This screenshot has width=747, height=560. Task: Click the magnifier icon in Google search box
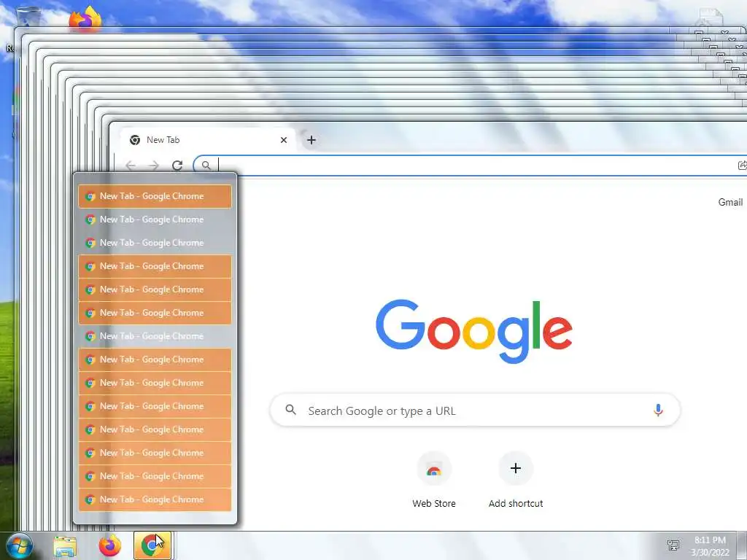click(x=290, y=410)
